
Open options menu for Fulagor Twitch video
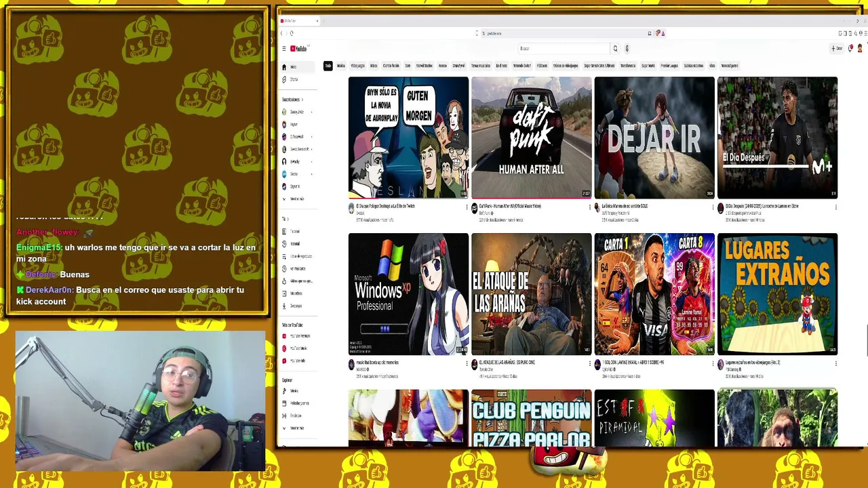[x=467, y=207]
